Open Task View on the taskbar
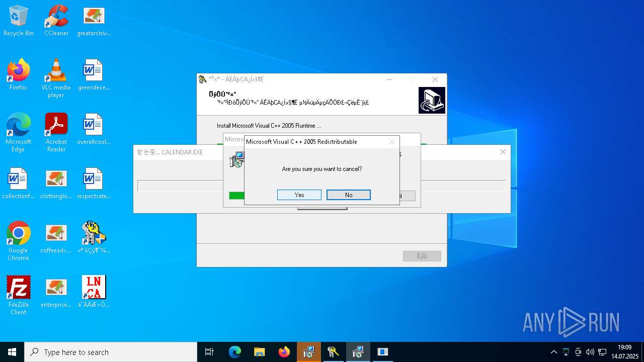The width and height of the screenshot is (644, 362). point(209,352)
